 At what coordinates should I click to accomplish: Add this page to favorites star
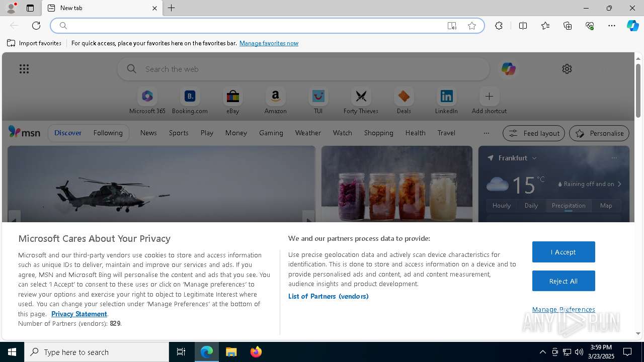coord(472,26)
